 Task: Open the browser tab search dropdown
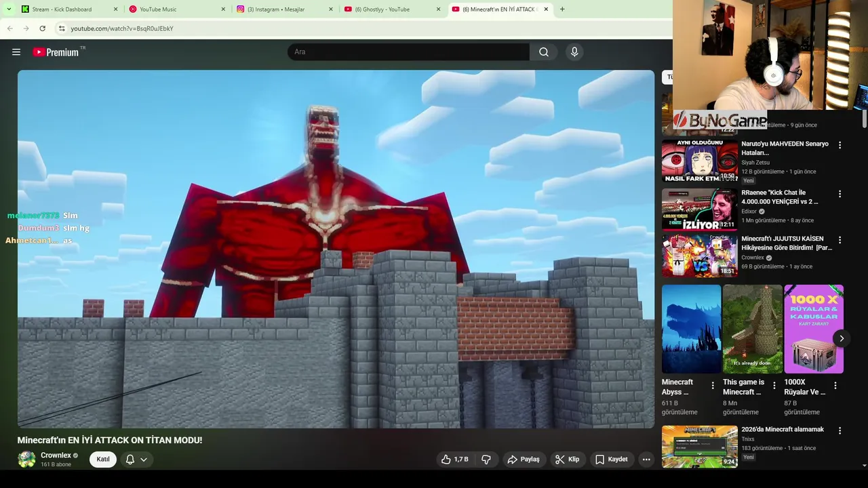coord(9,9)
